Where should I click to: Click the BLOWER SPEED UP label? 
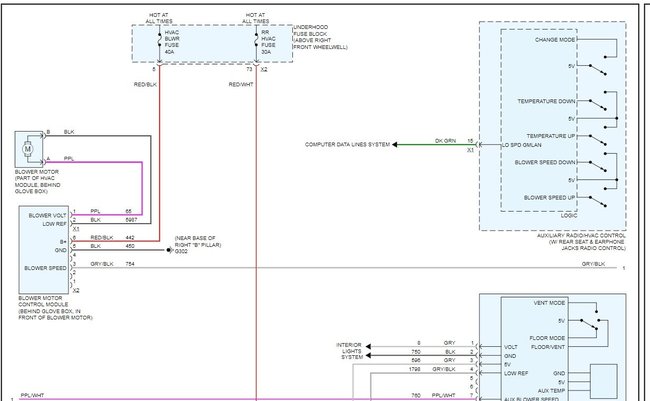click(550, 197)
